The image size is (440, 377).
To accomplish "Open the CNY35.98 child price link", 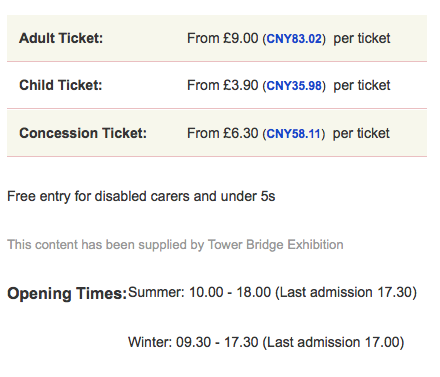I will [x=294, y=86].
